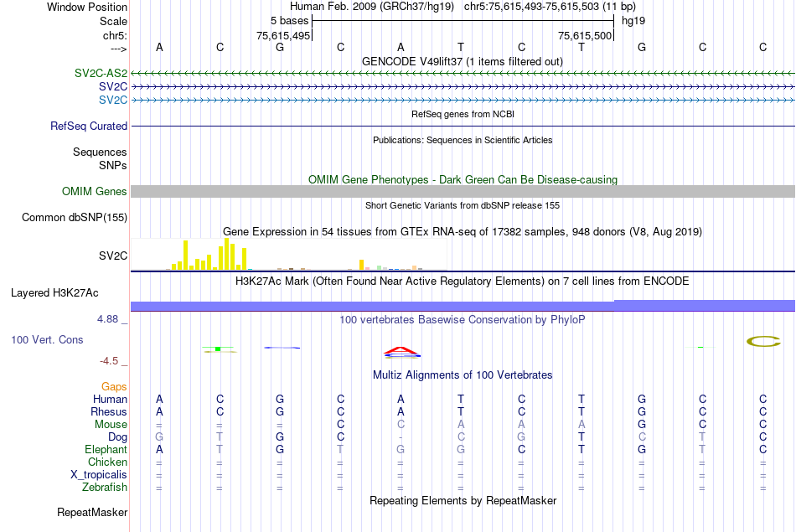This screenshot has width=796, height=532.
Task: Open the RefSeq genes from NCBI title
Action: point(463,114)
